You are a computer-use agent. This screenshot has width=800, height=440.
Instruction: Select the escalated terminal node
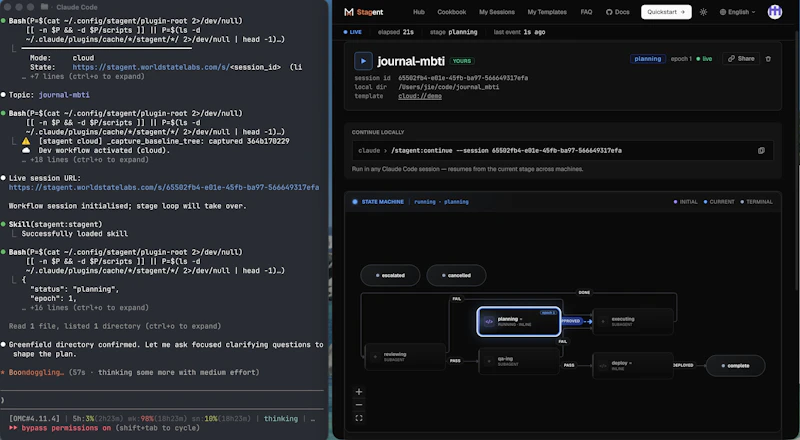pos(390,275)
